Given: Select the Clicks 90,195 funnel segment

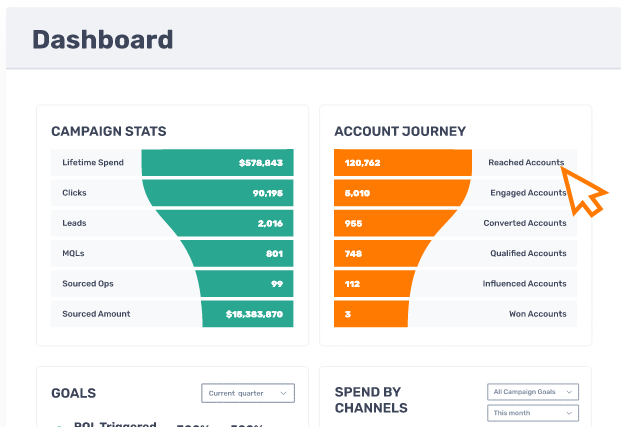Looking at the screenshot, I should pos(218,193).
